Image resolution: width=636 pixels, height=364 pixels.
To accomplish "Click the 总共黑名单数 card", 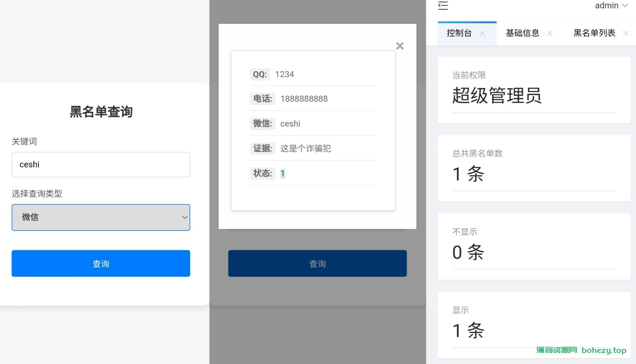I will [534, 168].
